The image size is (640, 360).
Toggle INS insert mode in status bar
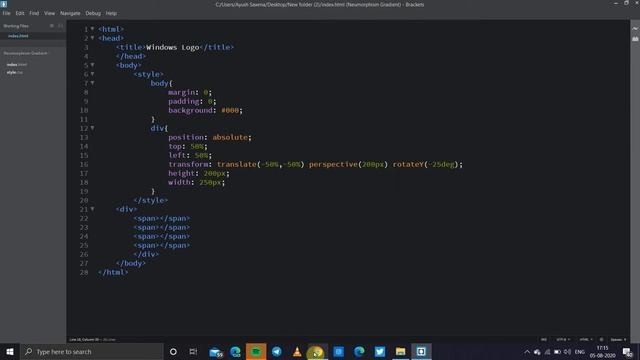tap(544, 340)
